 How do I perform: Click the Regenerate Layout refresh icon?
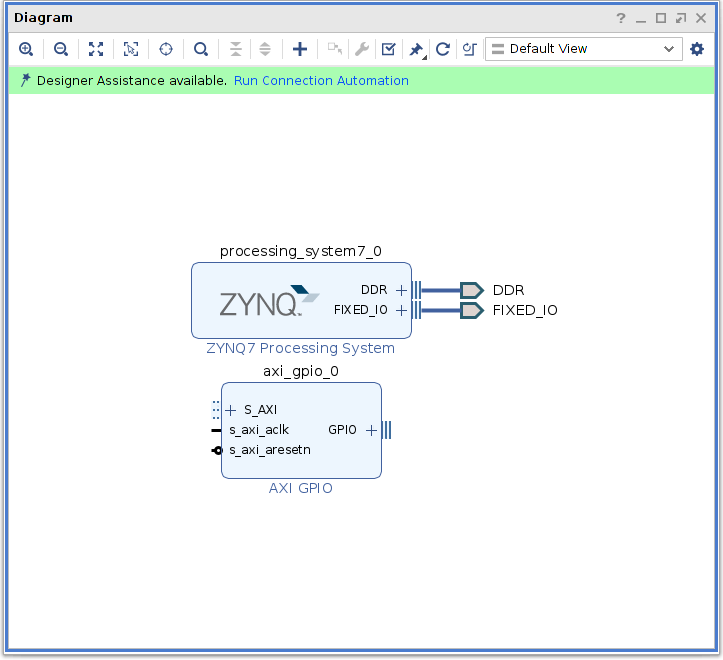pyautogui.click(x=442, y=49)
